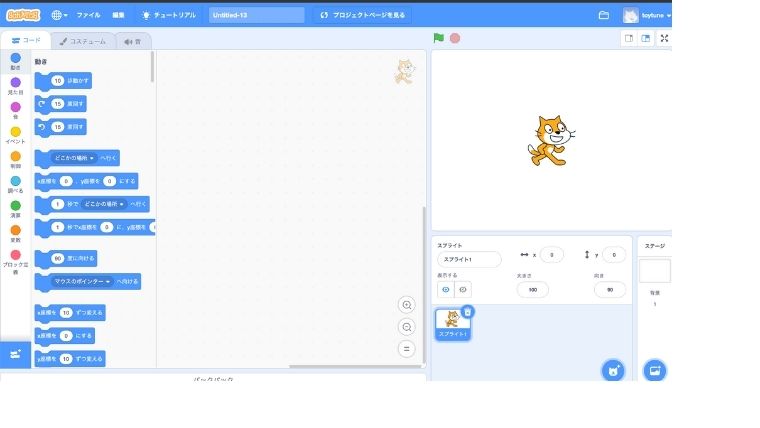This screenshot has width=760, height=428.
Task: Zoom out the code workspace
Action: point(407,327)
